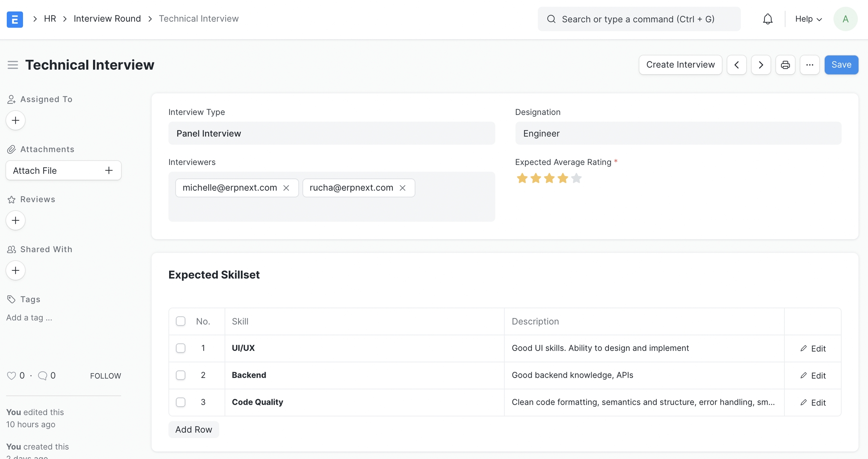Like this document heart icon

(x=11, y=375)
